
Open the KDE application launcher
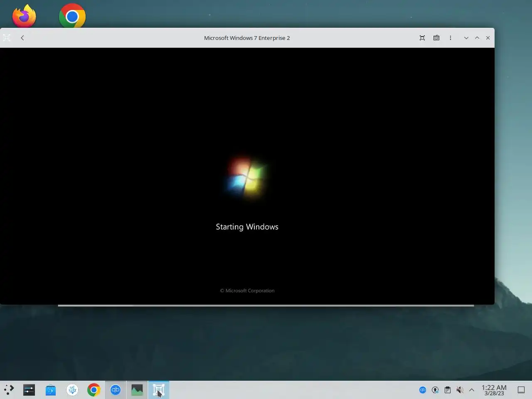(x=9, y=390)
